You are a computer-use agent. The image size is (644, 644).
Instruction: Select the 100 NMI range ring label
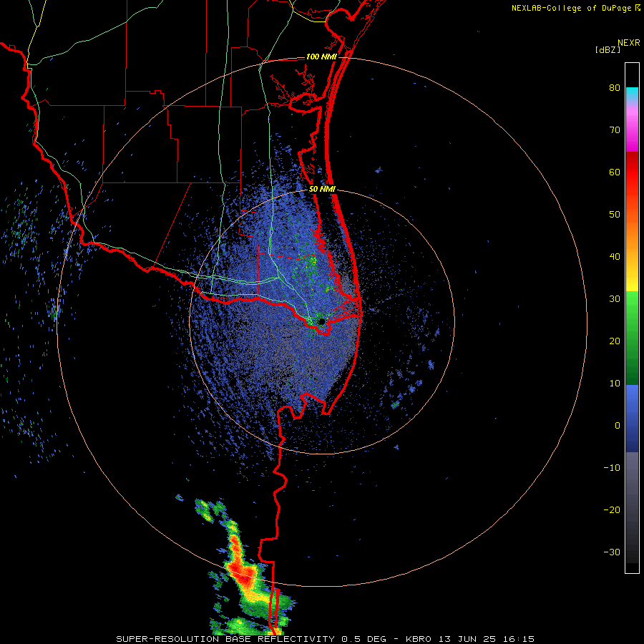[x=321, y=57]
